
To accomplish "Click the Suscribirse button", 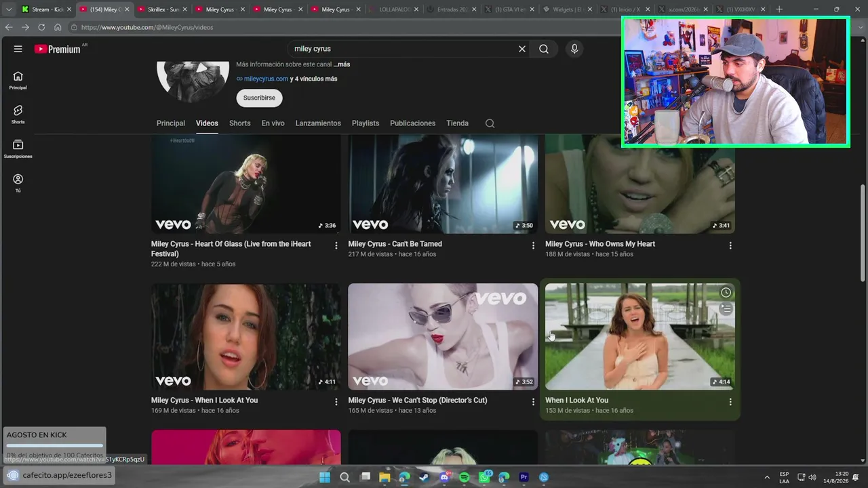I will [259, 98].
